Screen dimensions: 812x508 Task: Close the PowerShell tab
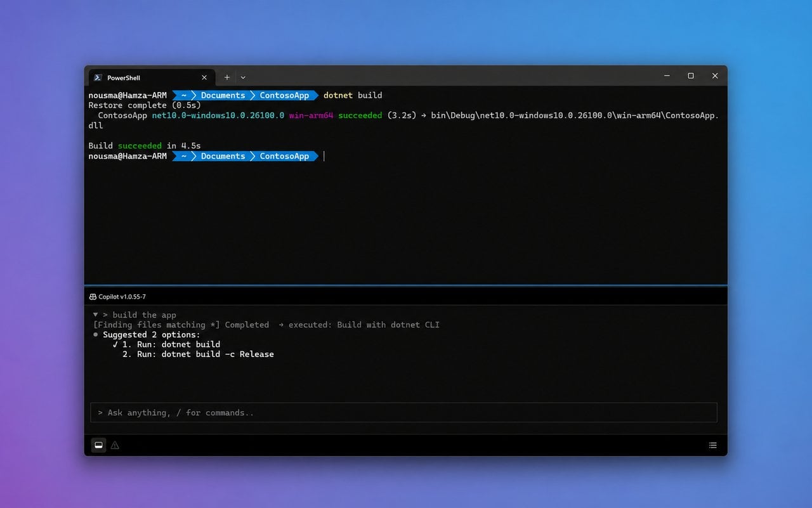click(204, 77)
